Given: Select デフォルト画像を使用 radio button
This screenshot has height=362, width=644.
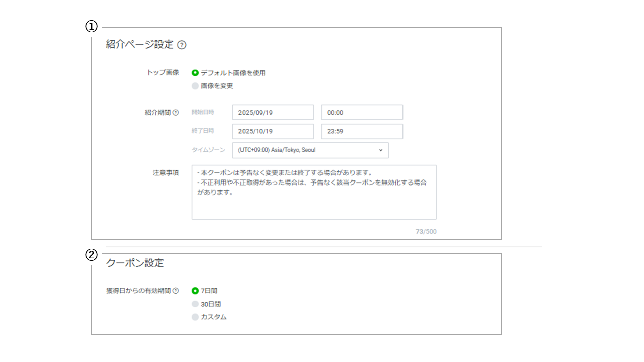Looking at the screenshot, I should [x=195, y=73].
